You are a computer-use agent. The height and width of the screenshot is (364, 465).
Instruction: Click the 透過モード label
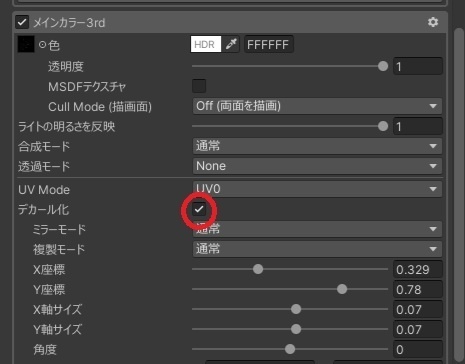click(44, 166)
